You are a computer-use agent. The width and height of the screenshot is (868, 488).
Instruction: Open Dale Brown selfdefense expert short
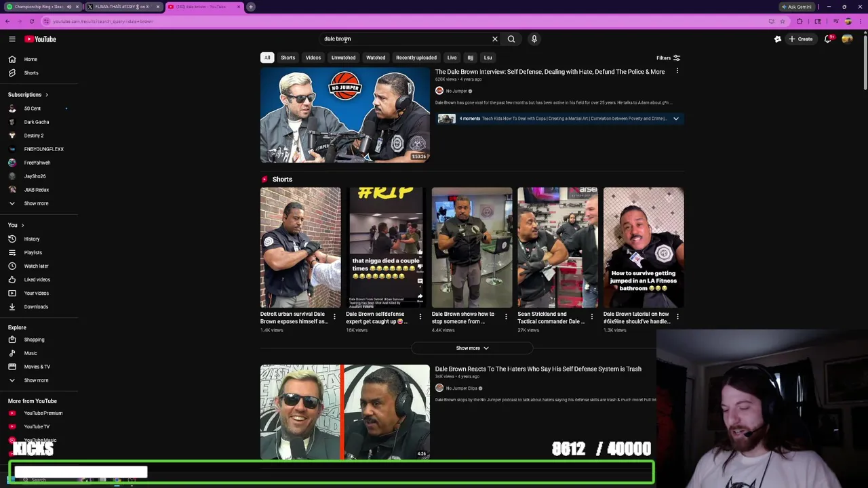pyautogui.click(x=386, y=247)
